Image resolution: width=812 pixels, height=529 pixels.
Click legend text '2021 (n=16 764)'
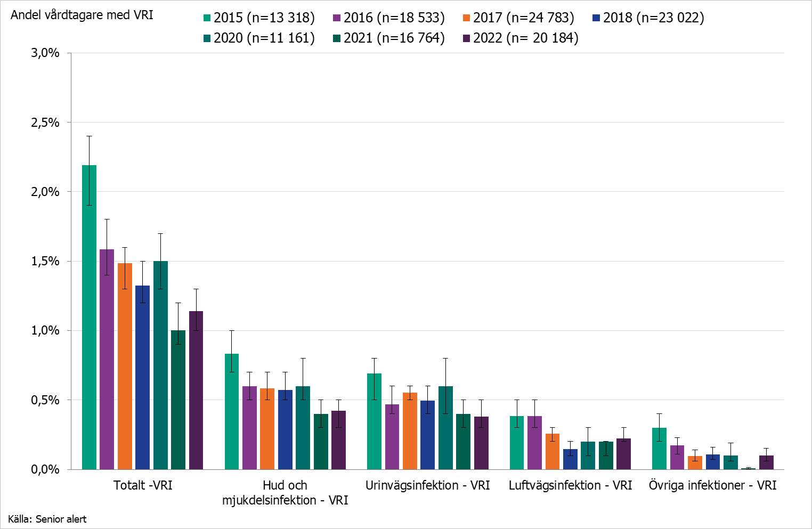pos(394,38)
